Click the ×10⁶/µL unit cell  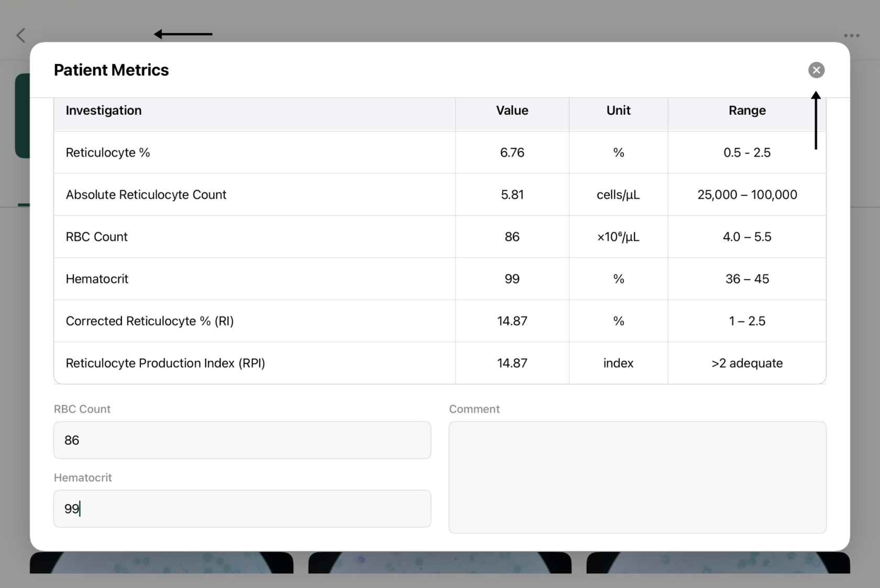pos(618,237)
